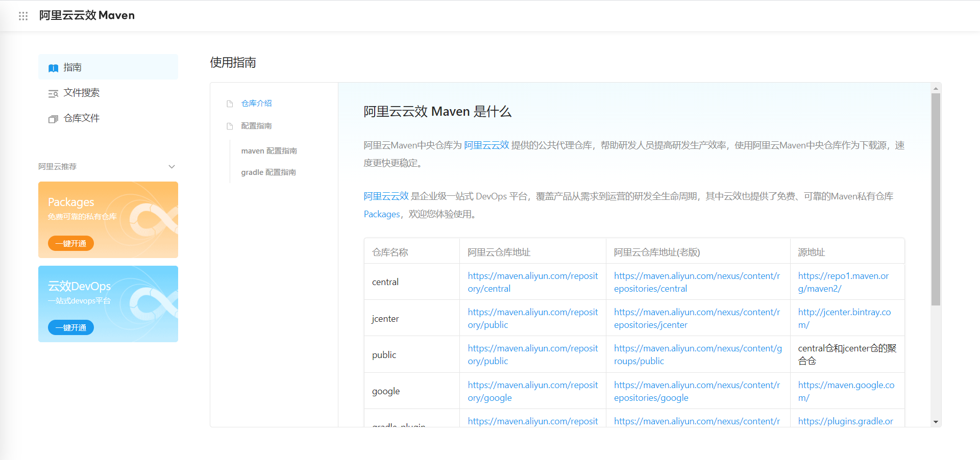Viewport: 980px width, 460px height.
Task: Click the repository files icon
Action: pos(53,119)
